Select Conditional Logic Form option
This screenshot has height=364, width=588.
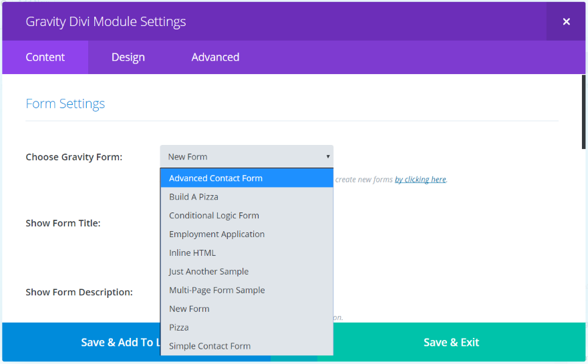[x=214, y=216]
